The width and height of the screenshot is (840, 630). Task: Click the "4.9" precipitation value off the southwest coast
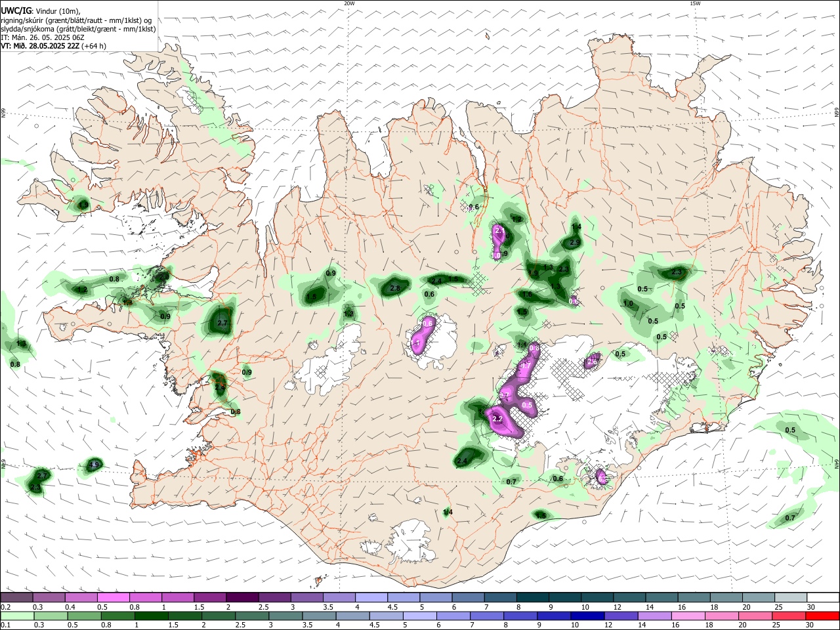click(x=93, y=465)
